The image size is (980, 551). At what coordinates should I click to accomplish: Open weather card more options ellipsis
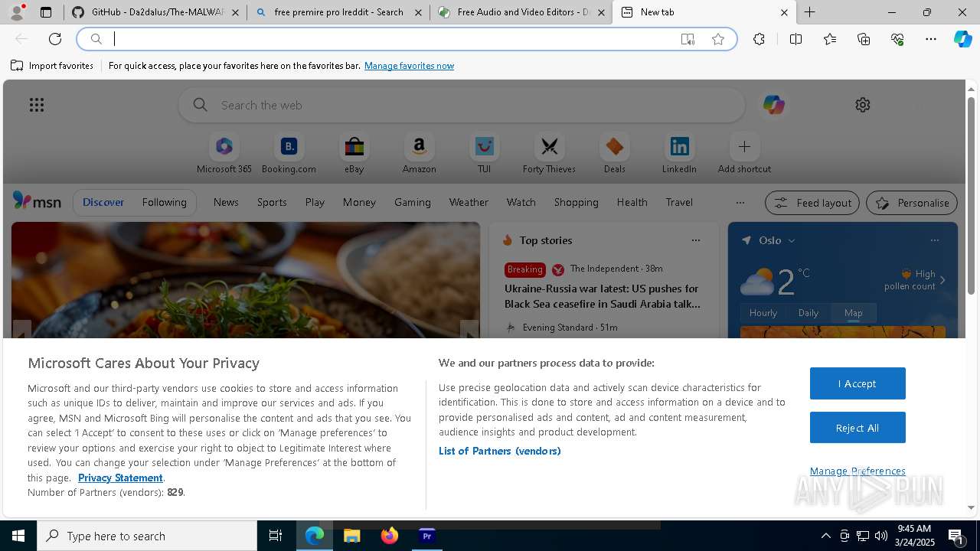pyautogui.click(x=934, y=240)
